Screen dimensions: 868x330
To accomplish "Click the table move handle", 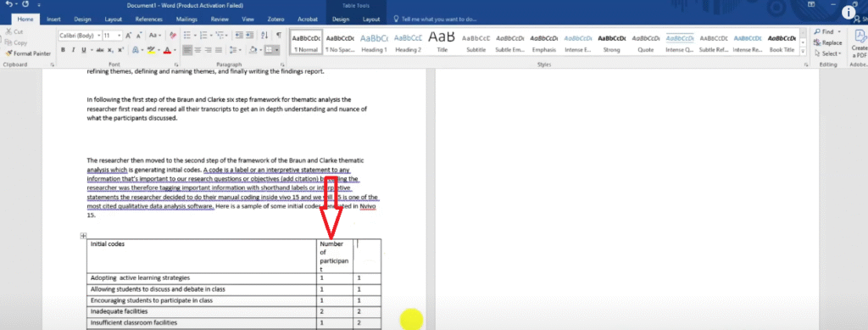I will pyautogui.click(x=83, y=236).
